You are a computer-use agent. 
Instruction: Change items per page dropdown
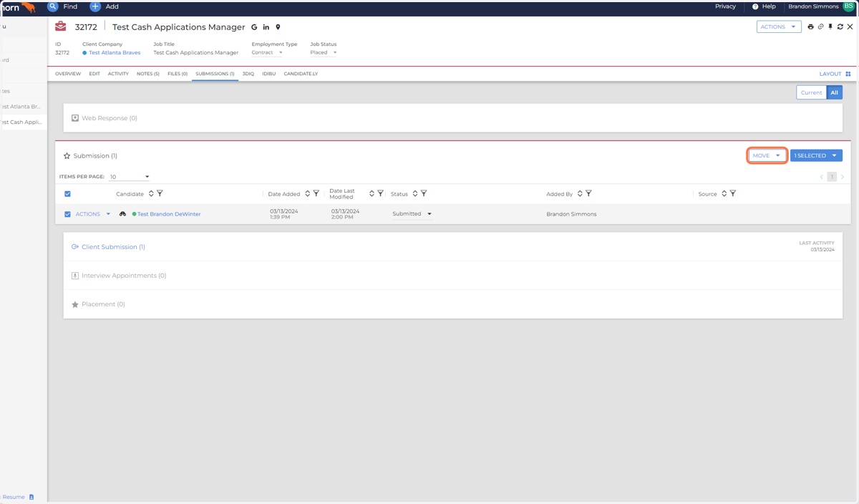[x=130, y=177]
